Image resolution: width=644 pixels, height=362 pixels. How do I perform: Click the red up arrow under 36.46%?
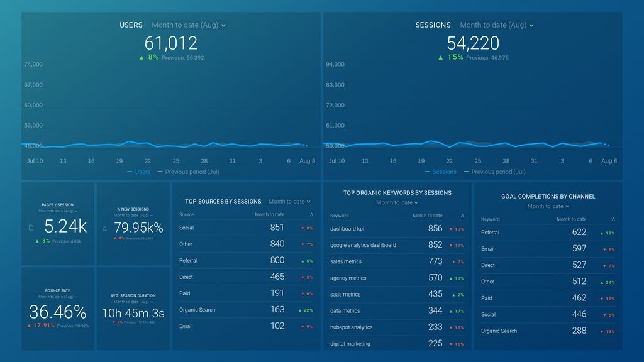29,326
